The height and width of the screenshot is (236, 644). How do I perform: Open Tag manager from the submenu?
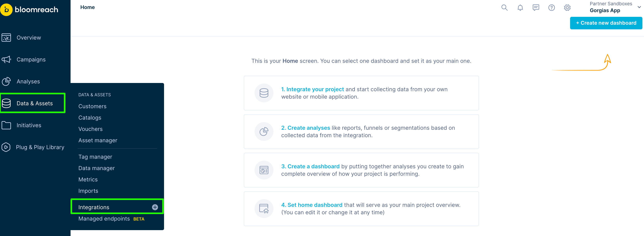pyautogui.click(x=95, y=157)
